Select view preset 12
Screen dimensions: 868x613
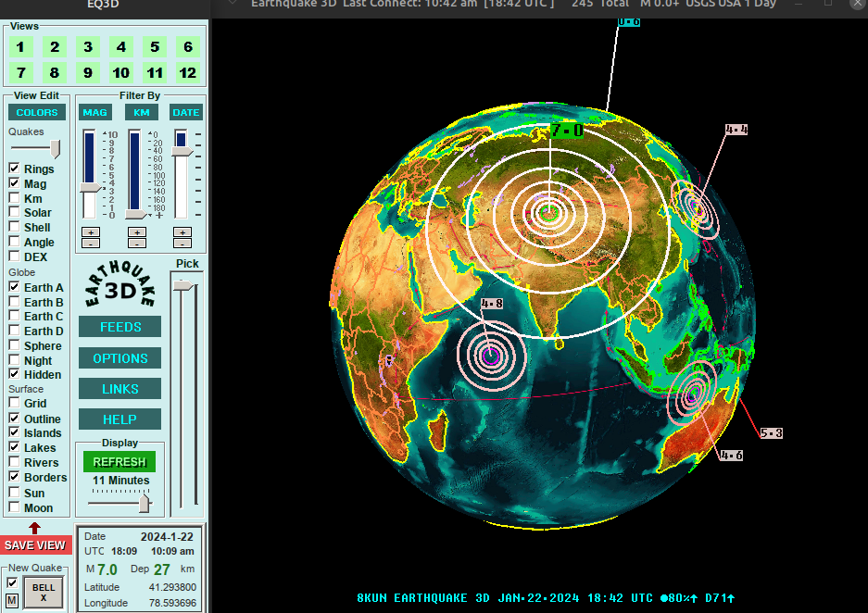[x=188, y=72]
